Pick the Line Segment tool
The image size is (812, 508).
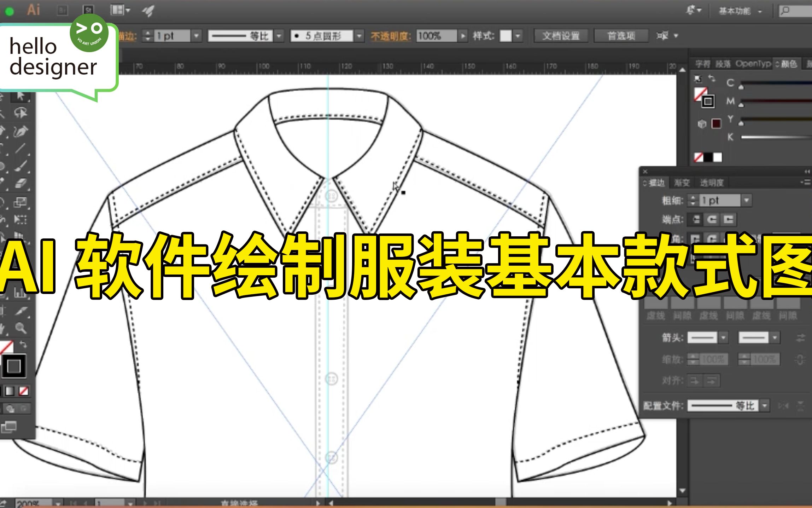point(21,149)
